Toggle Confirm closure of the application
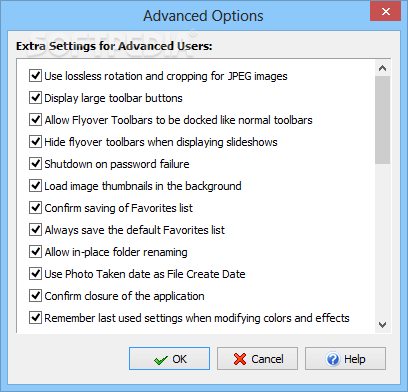Screen dimensions: 408x392 [35, 296]
